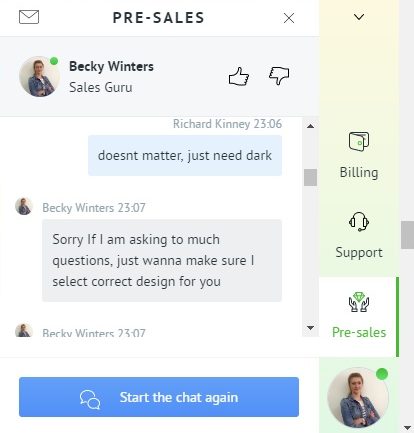Select the Pre-sales tab label
Viewport: 414px width, 433px height.
(359, 332)
